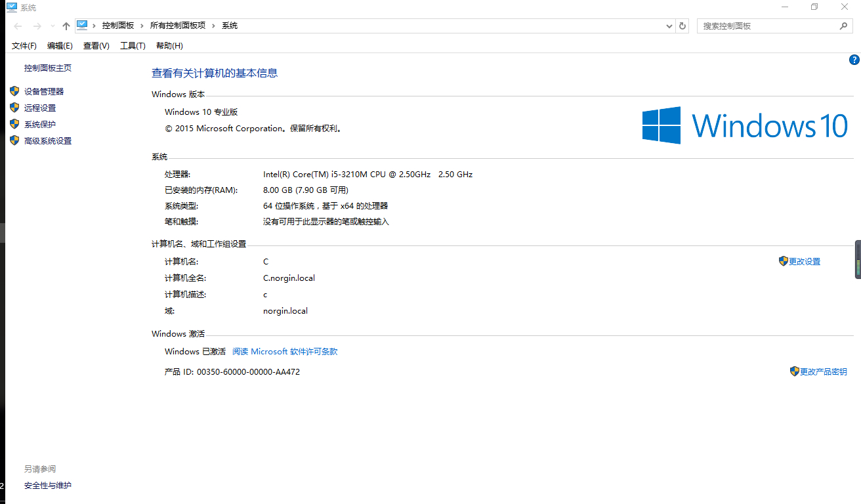Expand chevron after computer icon in address bar
The image size is (861, 504).
94,26
